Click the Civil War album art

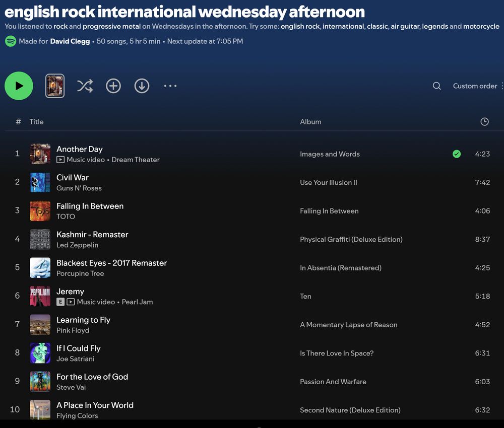[40, 182]
